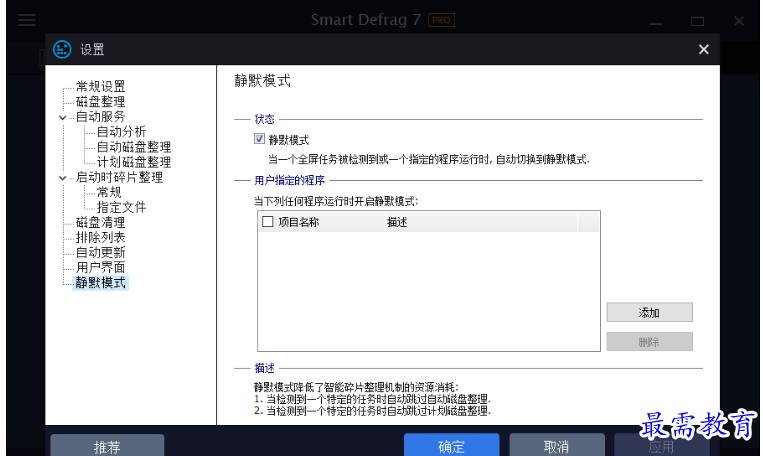Image resolution: width=763 pixels, height=456 pixels.
Task: Open 自动分析 settings
Action: click(x=121, y=132)
